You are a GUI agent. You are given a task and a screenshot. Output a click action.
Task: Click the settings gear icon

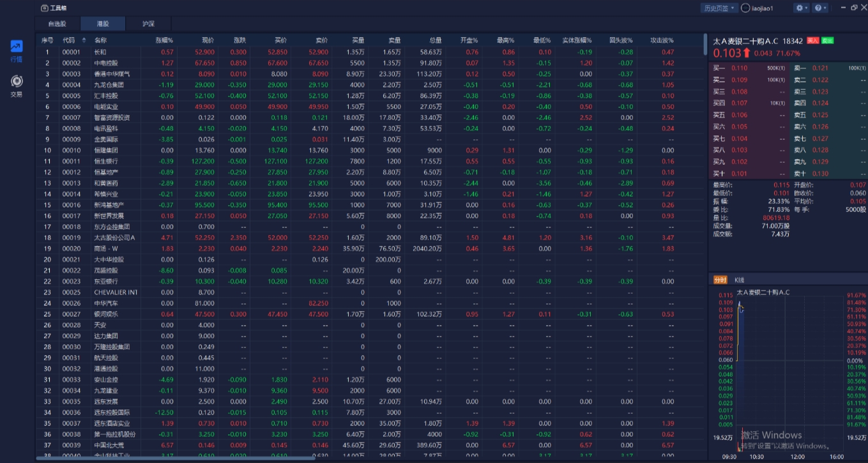pyautogui.click(x=798, y=8)
